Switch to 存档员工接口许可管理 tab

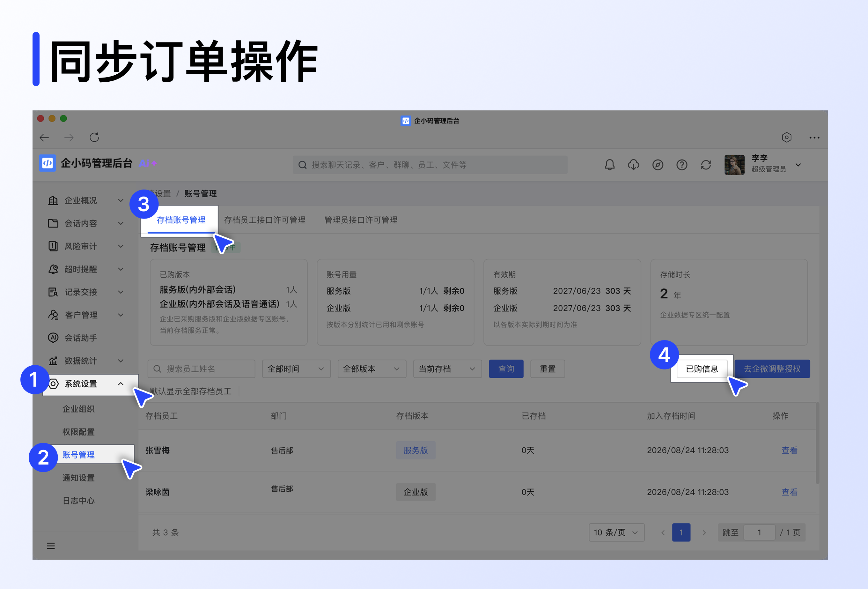[265, 220]
